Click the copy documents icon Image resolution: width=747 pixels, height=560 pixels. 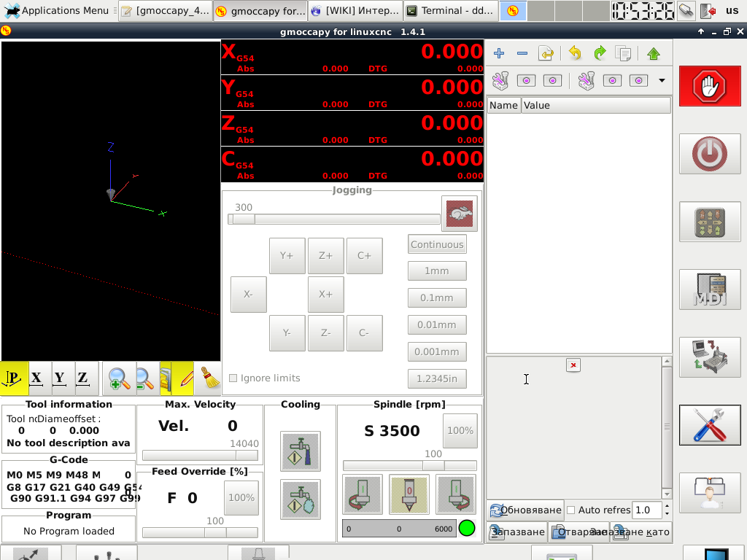(623, 53)
